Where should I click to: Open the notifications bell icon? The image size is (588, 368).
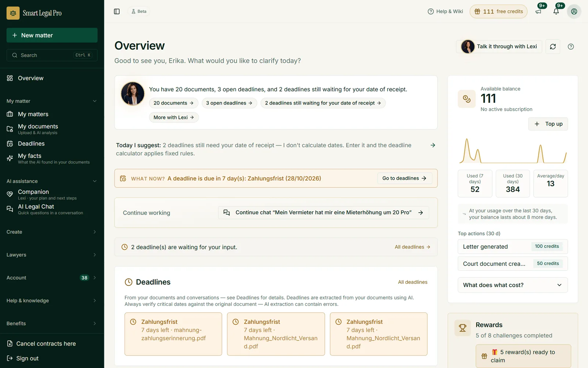pos(556,11)
